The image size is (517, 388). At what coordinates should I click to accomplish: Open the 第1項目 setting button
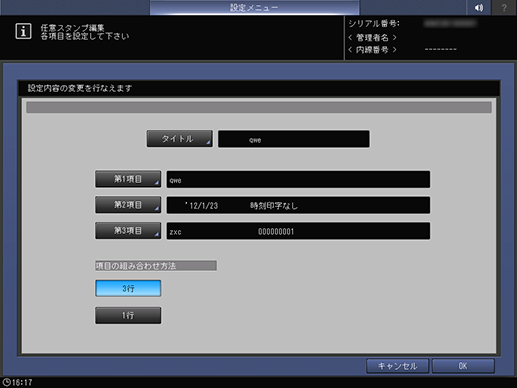128,179
